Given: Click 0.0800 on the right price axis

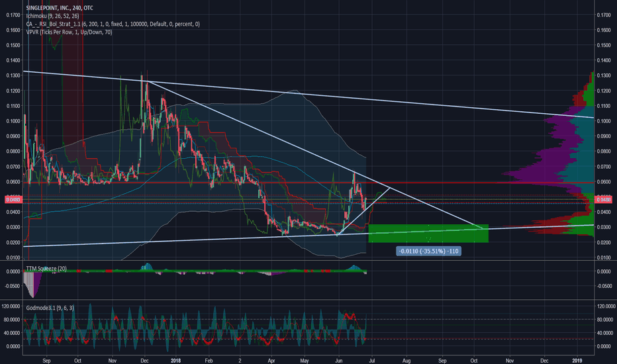Looking at the screenshot, I should [x=604, y=151].
